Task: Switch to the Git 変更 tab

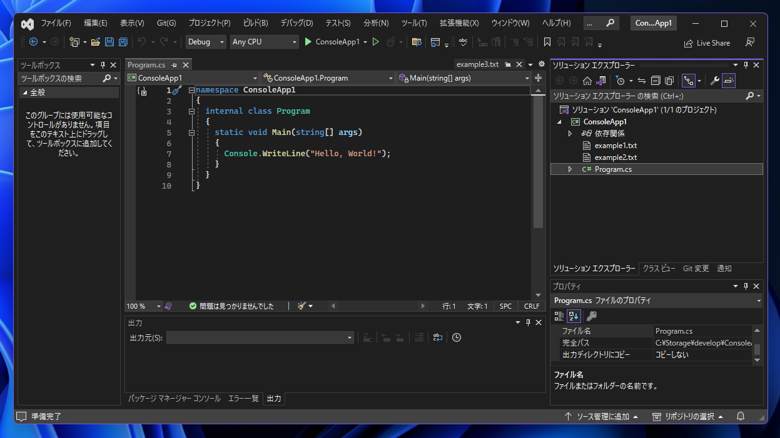Action: coord(695,269)
